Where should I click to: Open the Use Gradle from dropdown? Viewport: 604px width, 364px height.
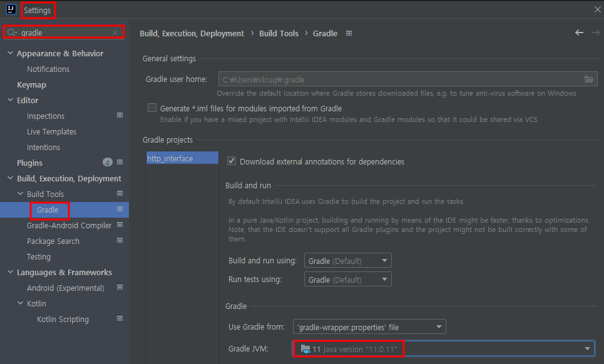[369, 326]
